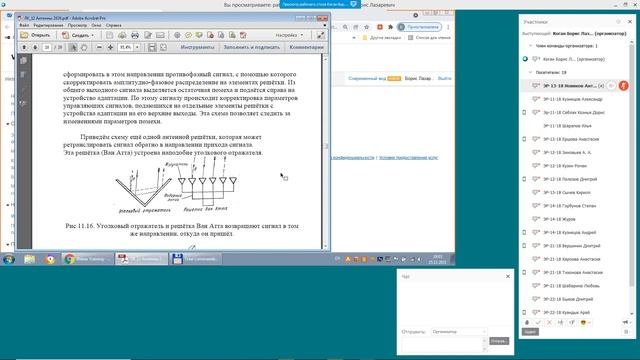Image resolution: width=640 pixels, height=360 pixels.
Task: Open the emoji feedback dropdown
Action: click(x=585, y=322)
